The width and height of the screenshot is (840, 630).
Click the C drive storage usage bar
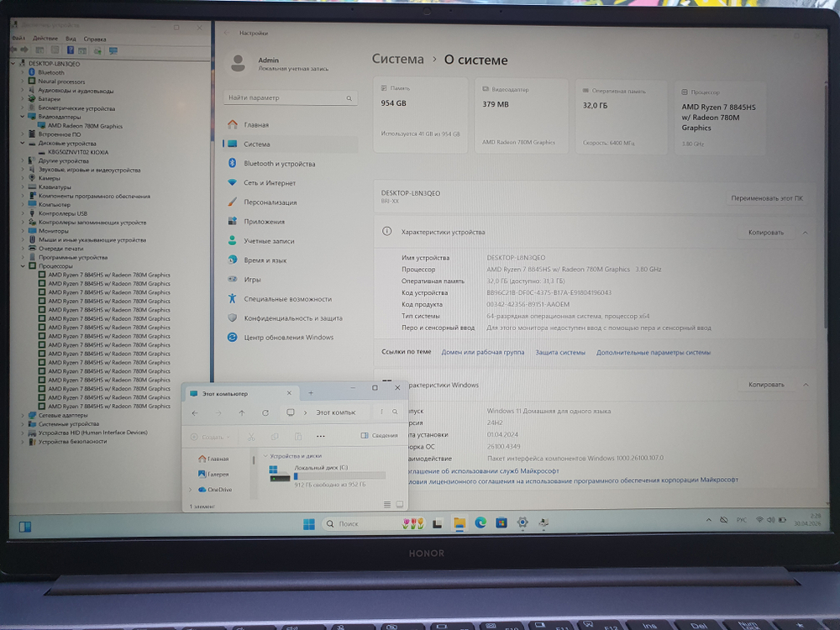pyautogui.click(x=338, y=476)
